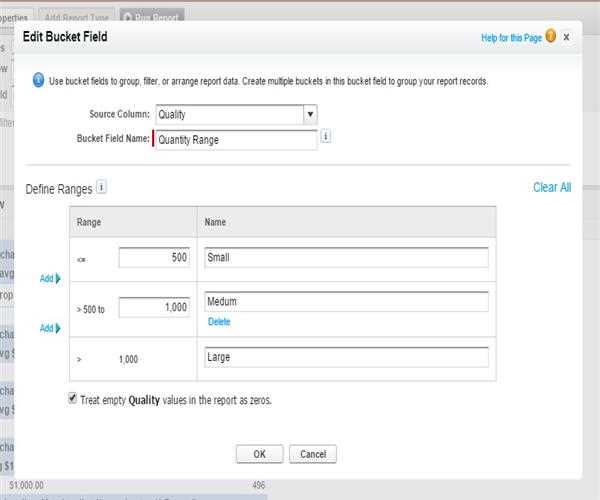Click the 1,000 range value field
Viewport: 600px width, 500px height.
(x=154, y=308)
